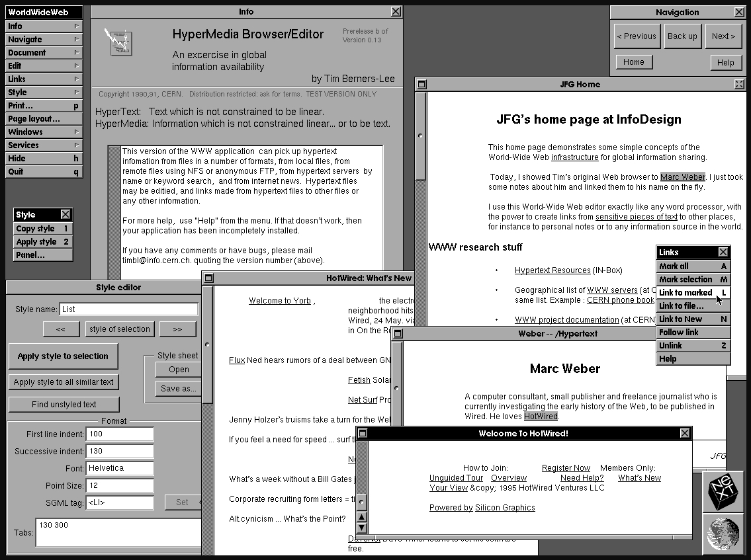The height and width of the screenshot is (560, 751).
Task: Open the Info submenu in main menu
Action: tap(44, 26)
